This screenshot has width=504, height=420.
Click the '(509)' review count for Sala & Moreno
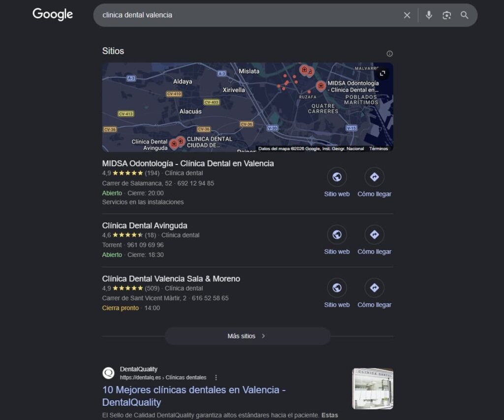coord(152,288)
